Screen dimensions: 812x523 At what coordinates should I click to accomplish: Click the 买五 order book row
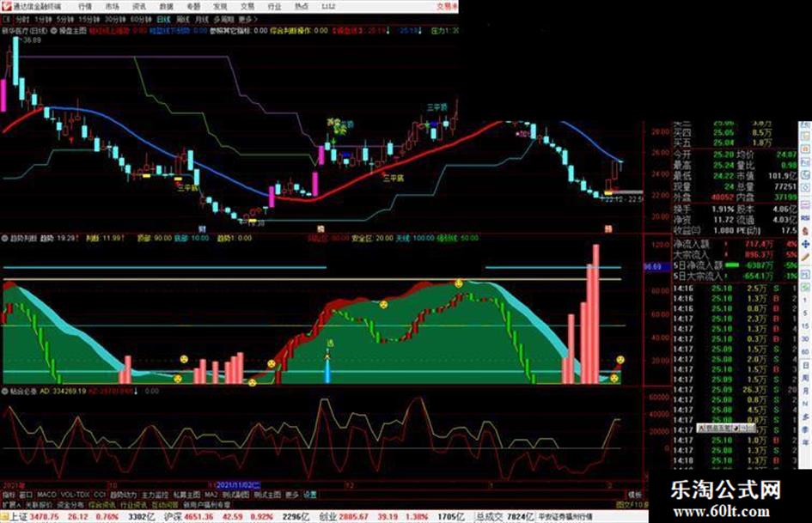click(723, 143)
